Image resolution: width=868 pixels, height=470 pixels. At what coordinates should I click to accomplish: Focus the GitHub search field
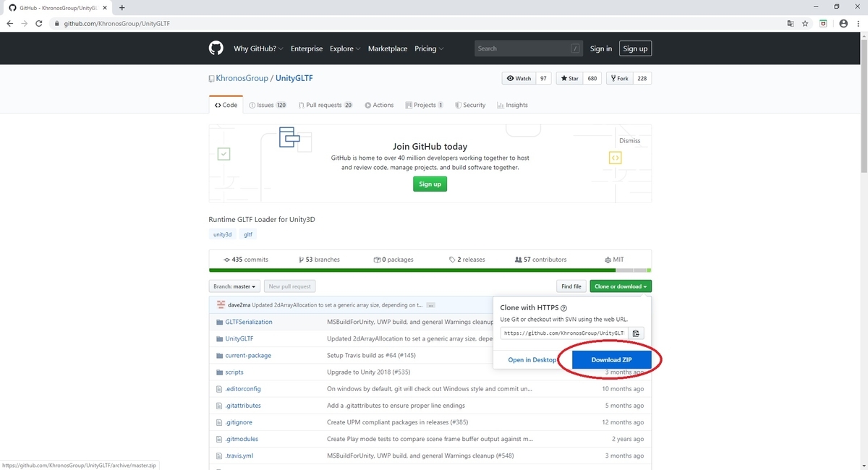(x=529, y=48)
